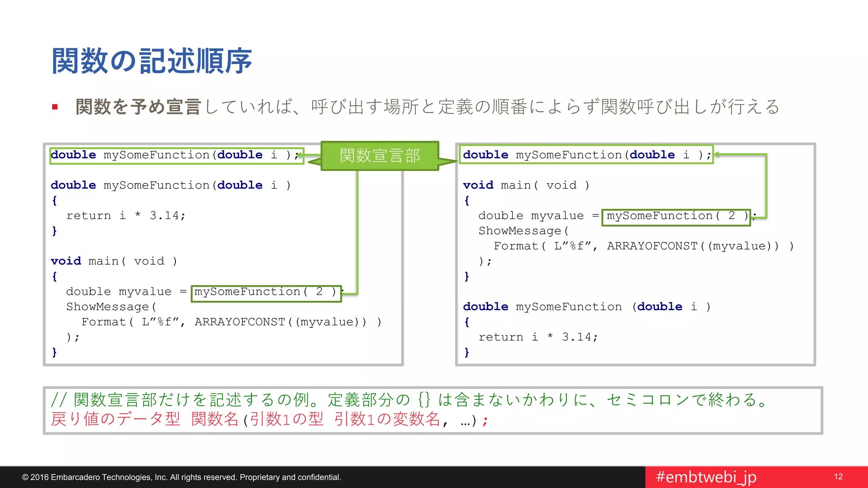Click the bold text 関数を予め宣言
This screenshot has width=868, height=488.
(138, 107)
